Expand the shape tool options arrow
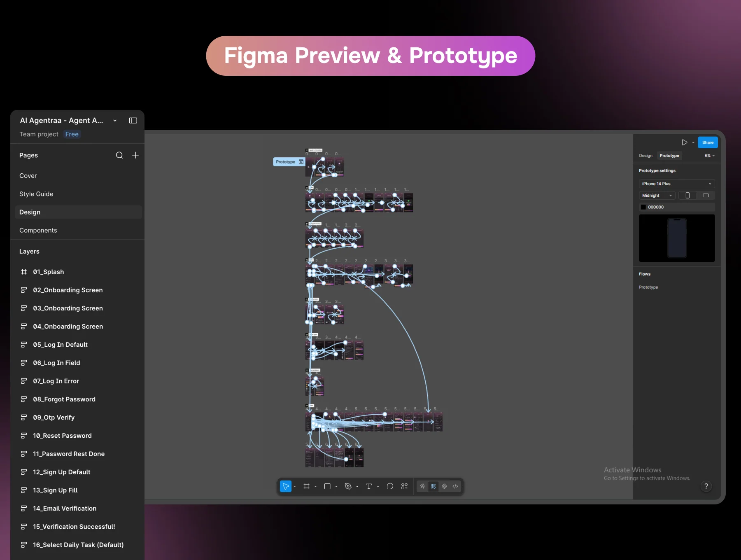The height and width of the screenshot is (560, 741). click(336, 487)
